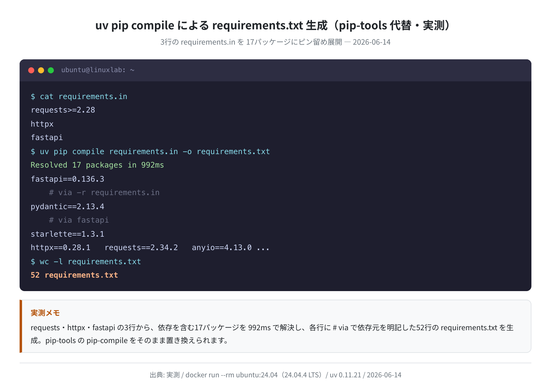Select the '$ uv pip compile' command line
This screenshot has height=392, width=551.
150,152
